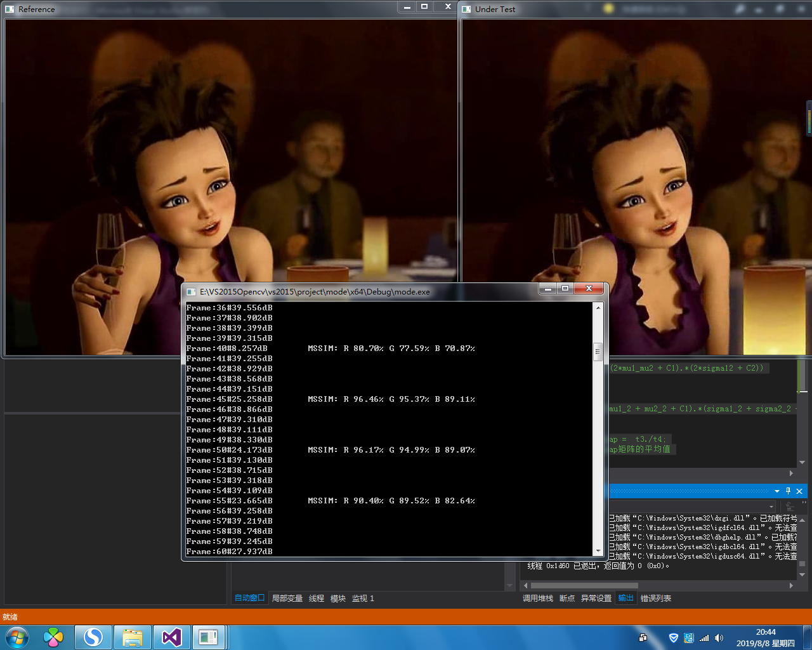
Task: Close the Reference window
Action: pos(448,6)
